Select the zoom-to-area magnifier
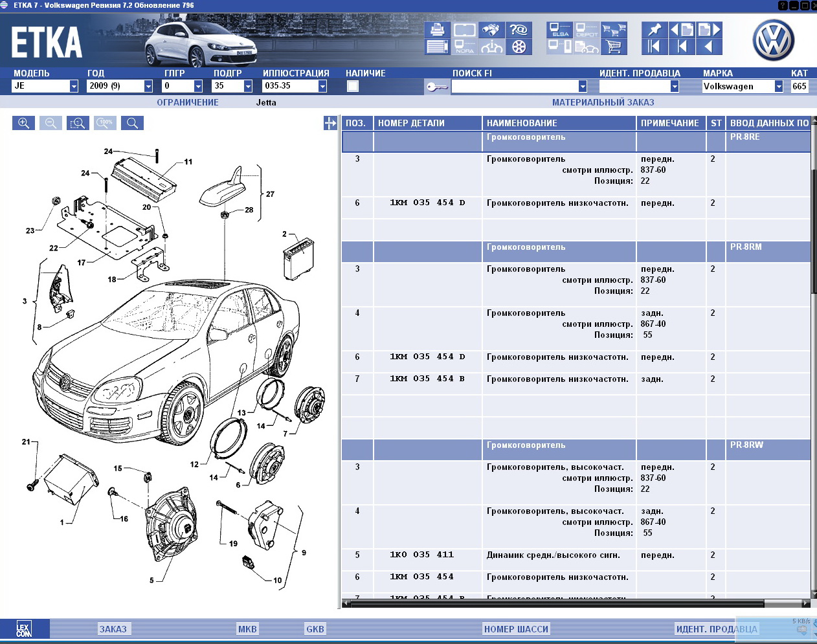This screenshot has height=644, width=817. [x=78, y=123]
